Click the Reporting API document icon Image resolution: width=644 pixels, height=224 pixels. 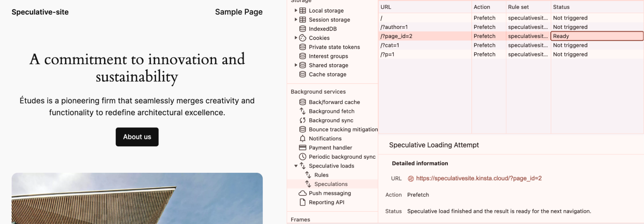pyautogui.click(x=303, y=202)
